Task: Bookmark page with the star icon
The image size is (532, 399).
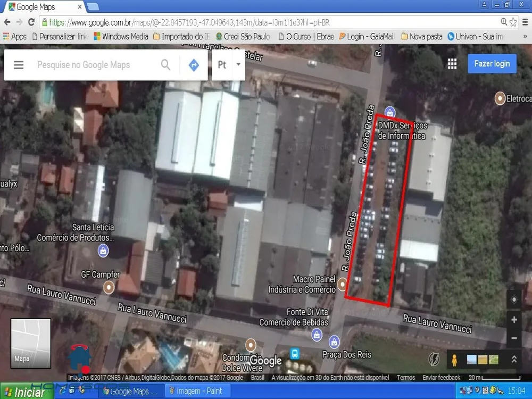Action: [x=513, y=22]
